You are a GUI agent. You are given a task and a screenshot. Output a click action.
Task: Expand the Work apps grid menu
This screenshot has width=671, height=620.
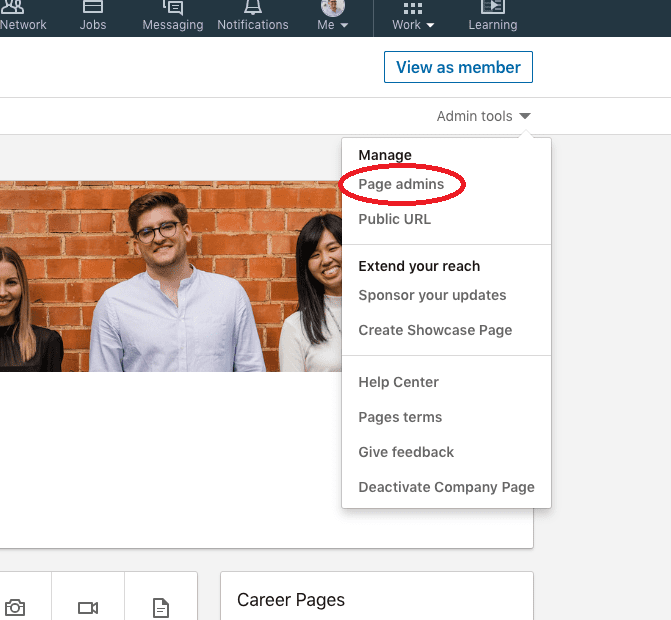point(413,16)
